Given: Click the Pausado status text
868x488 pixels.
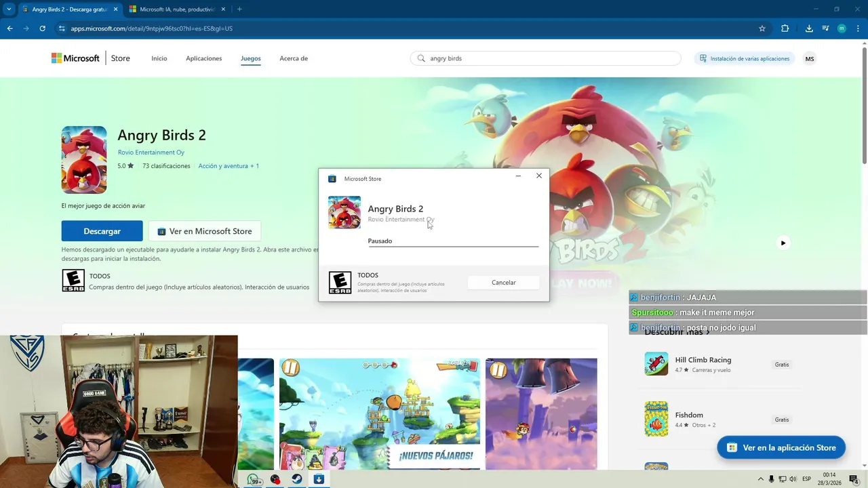Looking at the screenshot, I should pyautogui.click(x=380, y=241).
